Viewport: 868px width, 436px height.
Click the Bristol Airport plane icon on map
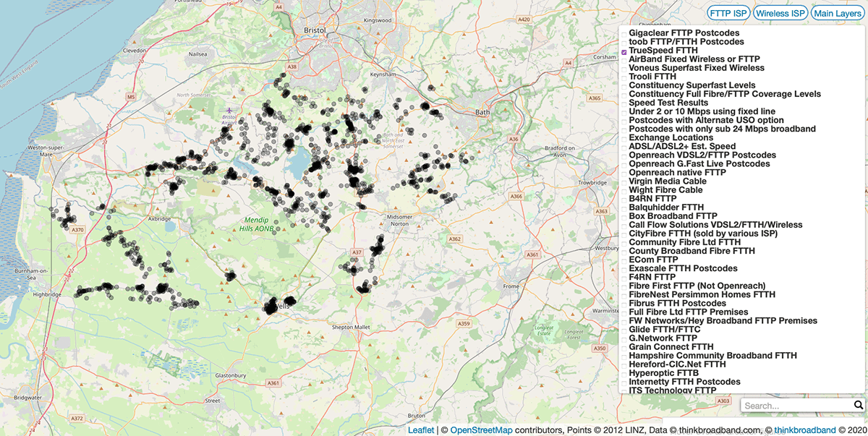point(230,111)
